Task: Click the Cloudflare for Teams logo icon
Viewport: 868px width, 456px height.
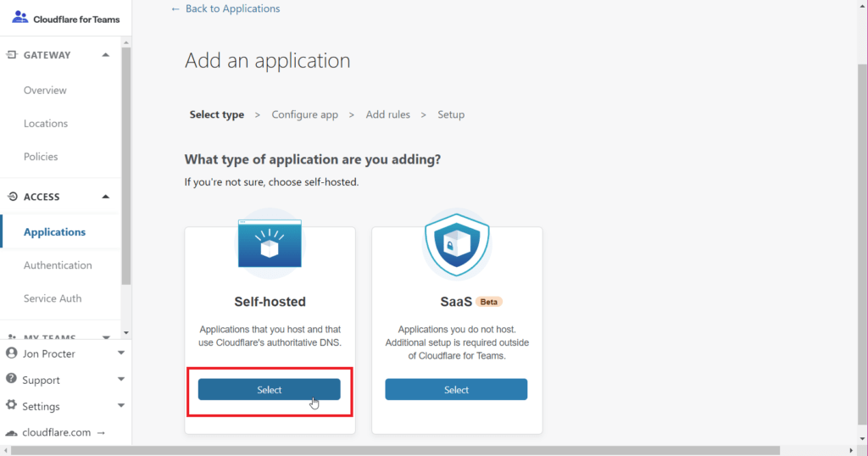Action: [20, 17]
